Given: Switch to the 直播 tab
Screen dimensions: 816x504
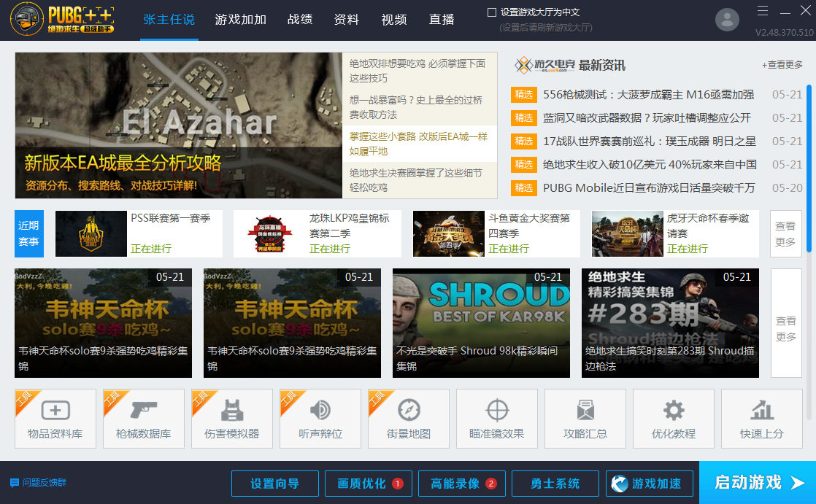Looking at the screenshot, I should tap(442, 20).
